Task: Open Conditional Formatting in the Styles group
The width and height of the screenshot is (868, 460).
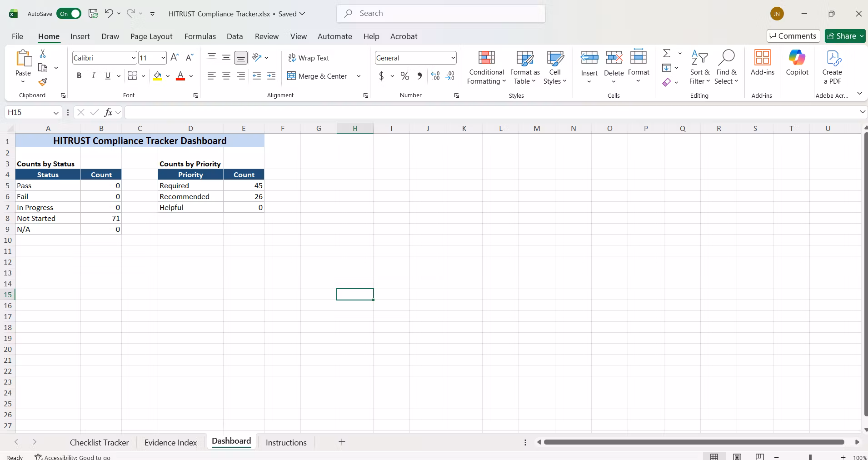Action: (486, 67)
